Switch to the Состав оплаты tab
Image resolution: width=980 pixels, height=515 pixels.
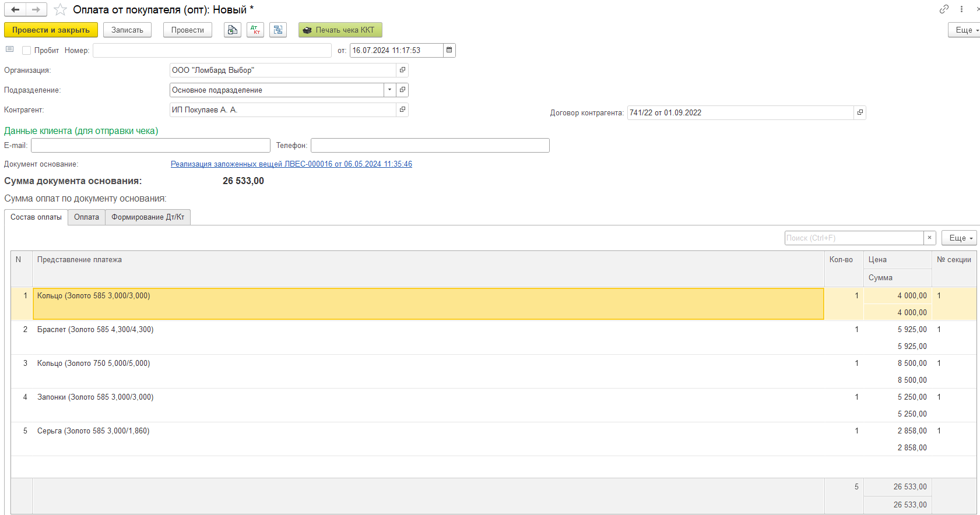coord(36,217)
